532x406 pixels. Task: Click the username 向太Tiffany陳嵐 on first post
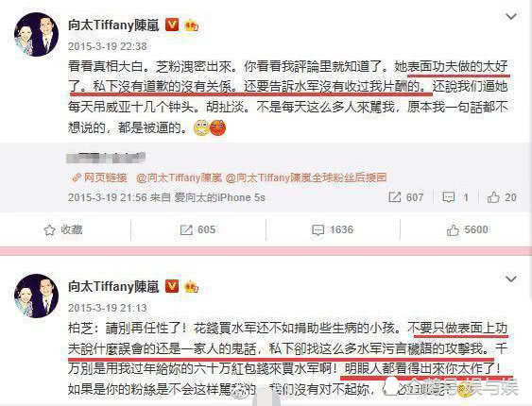113,25
